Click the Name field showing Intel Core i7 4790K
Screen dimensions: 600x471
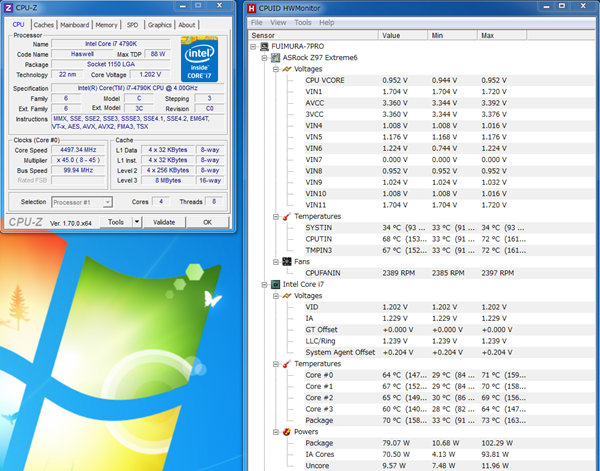(111, 44)
